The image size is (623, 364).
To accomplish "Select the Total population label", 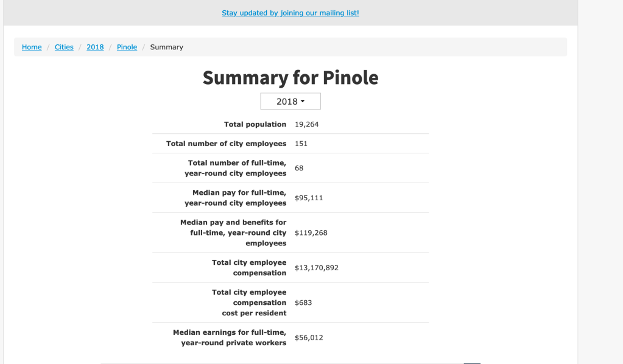I will pos(255,124).
